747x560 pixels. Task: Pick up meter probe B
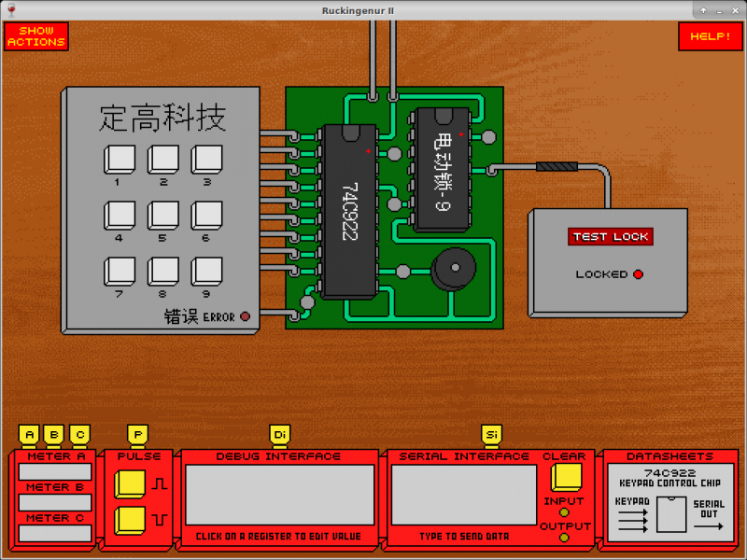[54, 435]
